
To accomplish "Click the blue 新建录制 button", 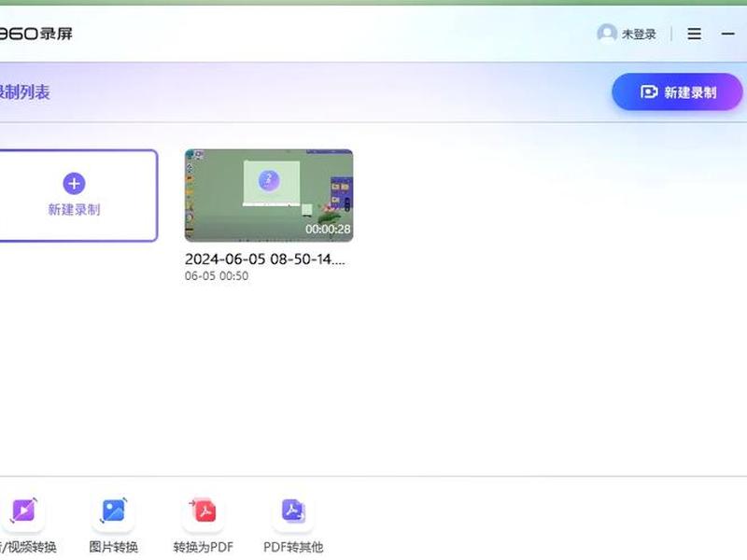I will (x=677, y=91).
